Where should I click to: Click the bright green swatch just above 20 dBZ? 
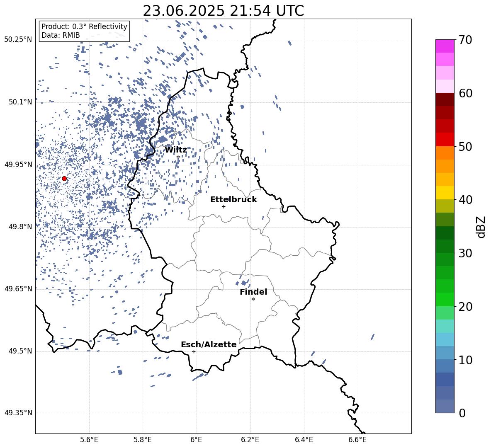tap(445, 299)
